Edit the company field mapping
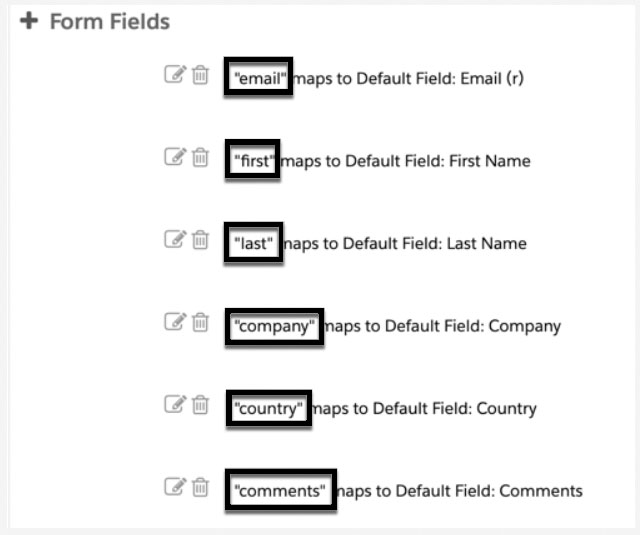 [x=176, y=322]
